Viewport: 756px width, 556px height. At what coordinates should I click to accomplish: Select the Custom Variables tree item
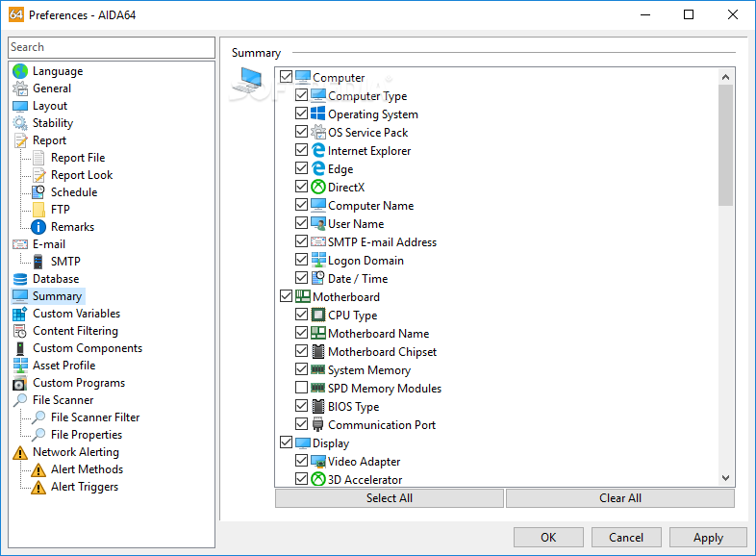coord(76,314)
